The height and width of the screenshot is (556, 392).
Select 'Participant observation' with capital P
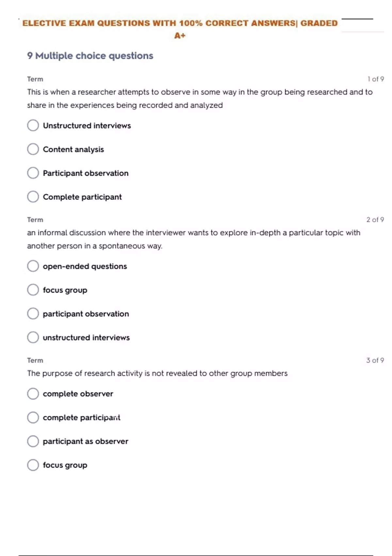click(33, 173)
